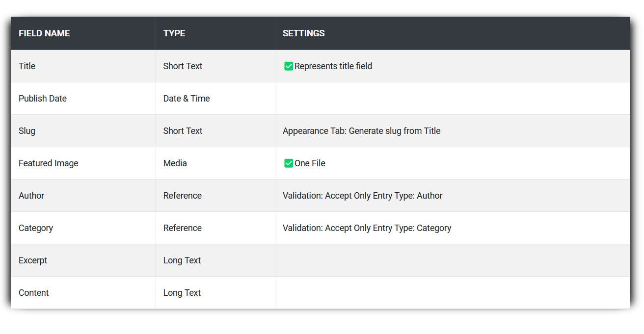Click the Slug field name
Viewport: 644px width, 334px height.
[x=27, y=131]
